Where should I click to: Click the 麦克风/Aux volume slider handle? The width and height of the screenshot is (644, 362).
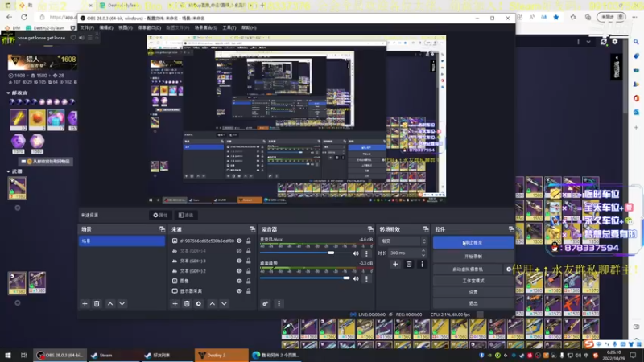pos(331,253)
